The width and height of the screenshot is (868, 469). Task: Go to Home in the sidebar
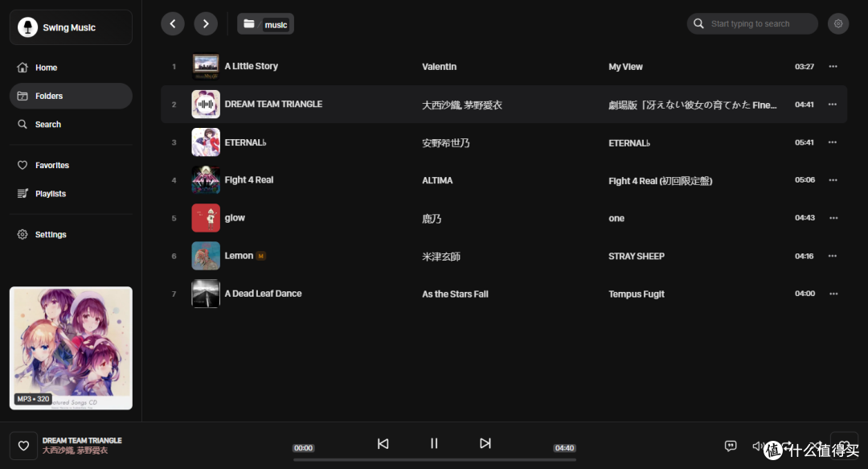tap(47, 68)
